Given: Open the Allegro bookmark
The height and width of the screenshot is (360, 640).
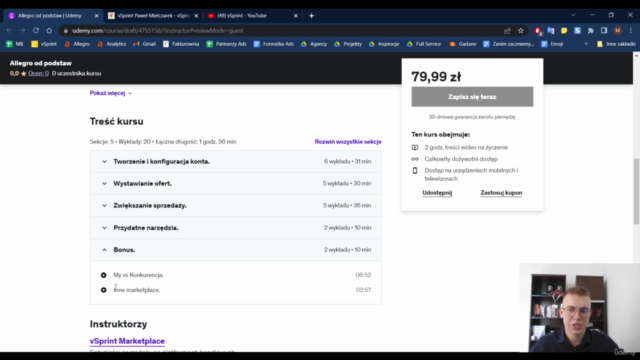Looking at the screenshot, I should [77, 44].
